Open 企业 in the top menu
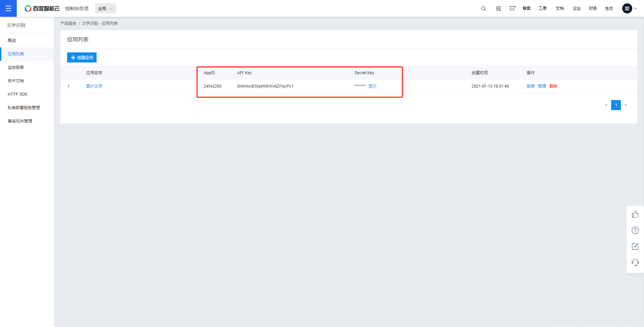The image size is (644, 327). (x=577, y=8)
